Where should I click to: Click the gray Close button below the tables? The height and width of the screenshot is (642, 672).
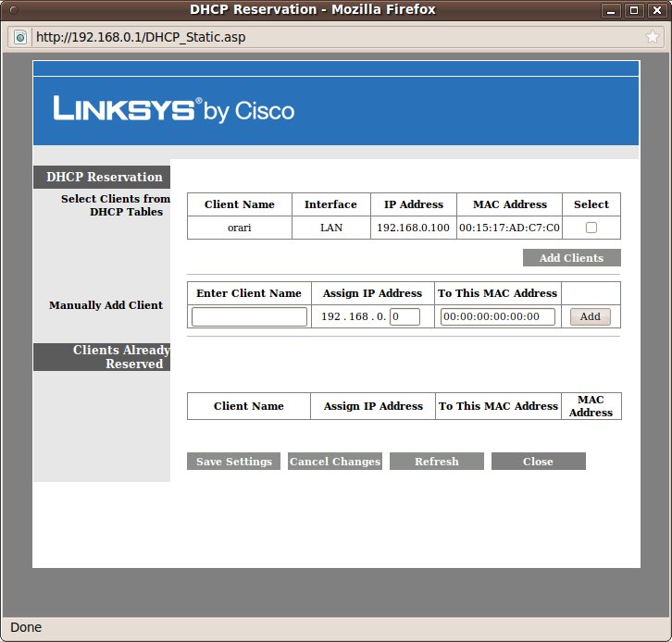pos(538,462)
